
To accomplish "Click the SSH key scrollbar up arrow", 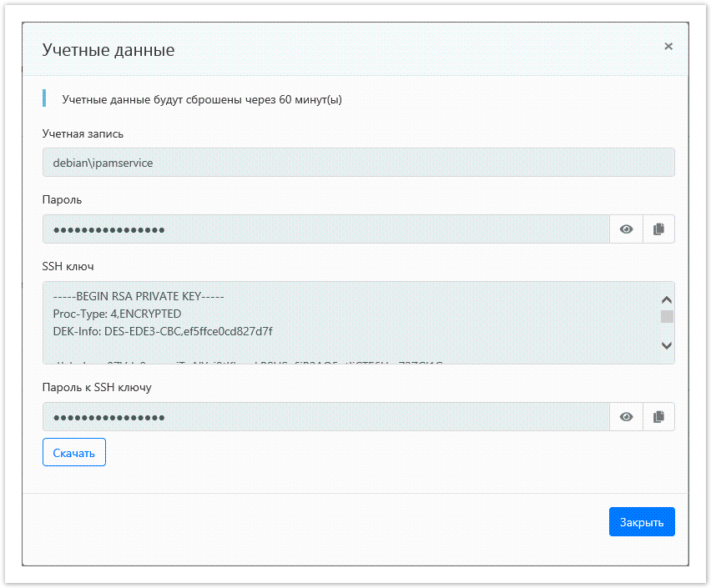I will pos(666,300).
